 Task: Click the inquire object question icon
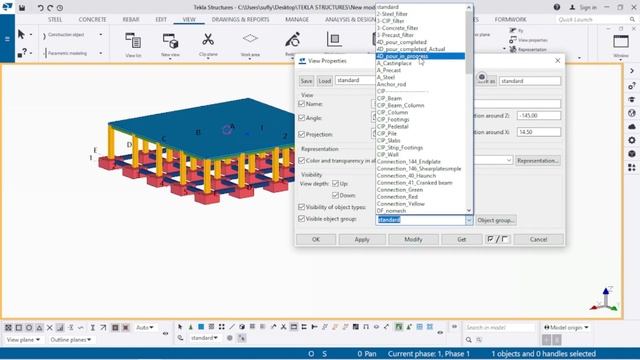coord(22,52)
